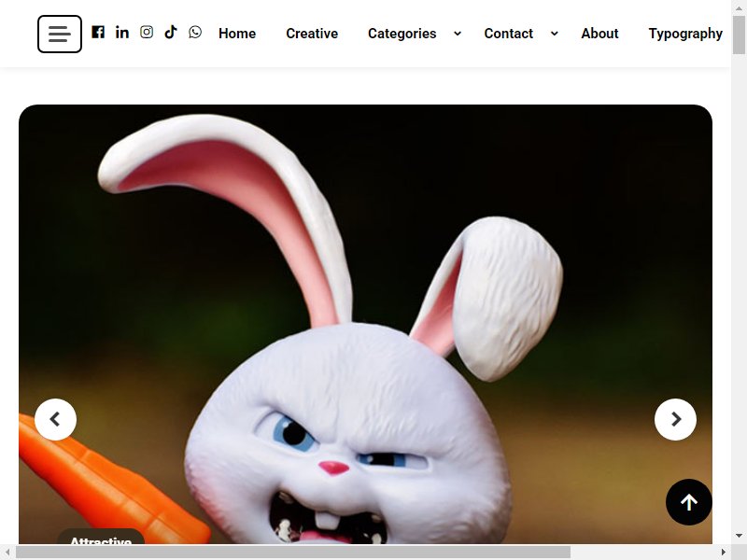Open the LinkedIn social icon
Viewport: 747px width, 560px height.
pyautogui.click(x=122, y=32)
